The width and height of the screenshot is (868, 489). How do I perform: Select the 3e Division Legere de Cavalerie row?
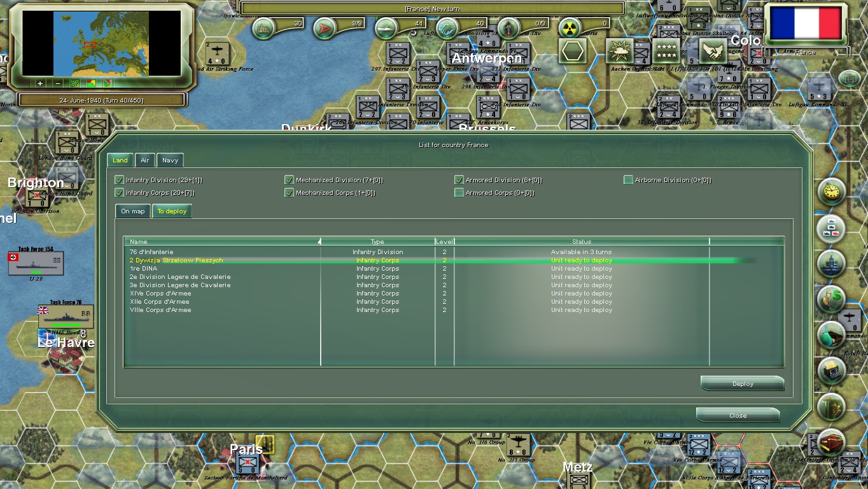(x=454, y=285)
